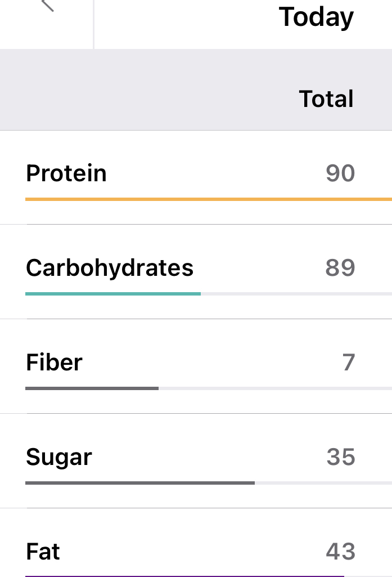The height and width of the screenshot is (577, 392).
Task: Select the Fat nutrient label
Action: 43,552
